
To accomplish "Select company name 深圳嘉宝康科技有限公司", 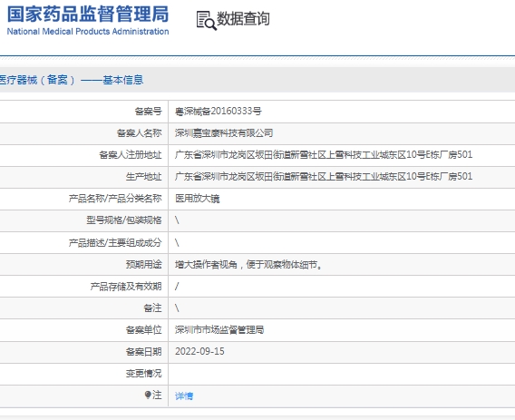I will [x=224, y=133].
